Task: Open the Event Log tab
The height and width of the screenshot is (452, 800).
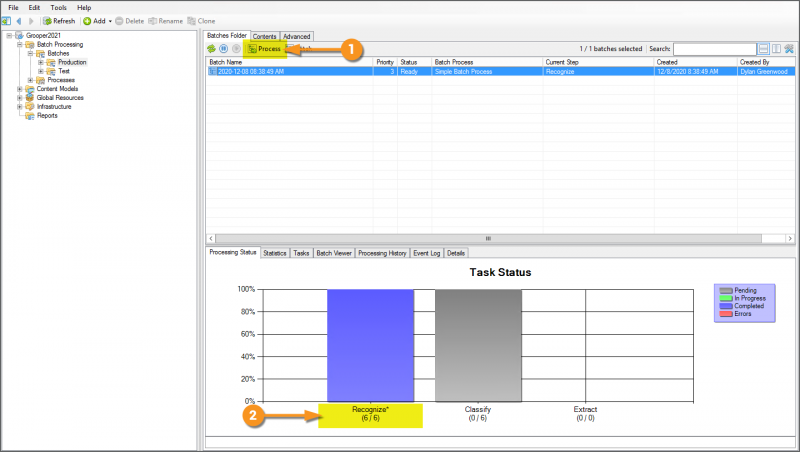Action: point(427,253)
